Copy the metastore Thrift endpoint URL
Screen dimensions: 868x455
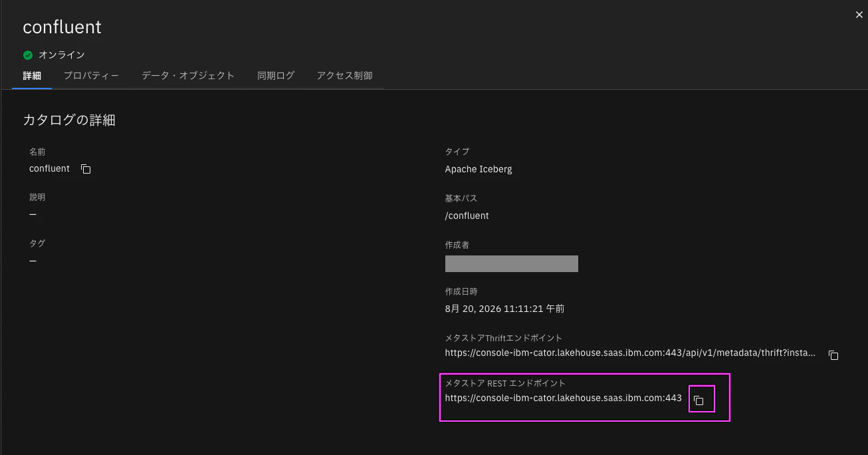[x=833, y=355]
